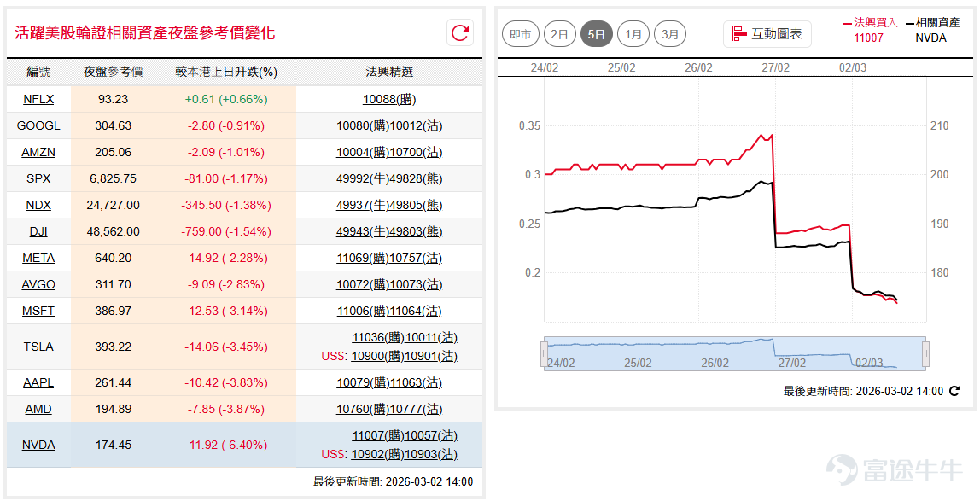Open warrant 10079(購) for AAPL
The image size is (980, 501).
click(x=363, y=382)
